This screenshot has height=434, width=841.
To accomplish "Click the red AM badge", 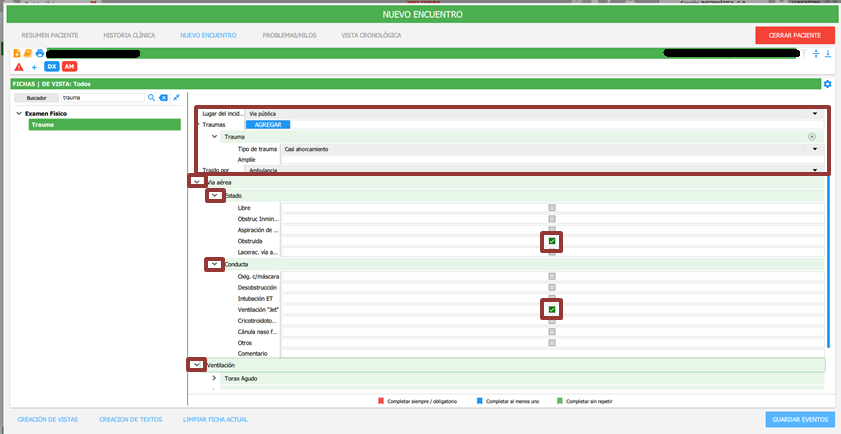I will 69,66.
